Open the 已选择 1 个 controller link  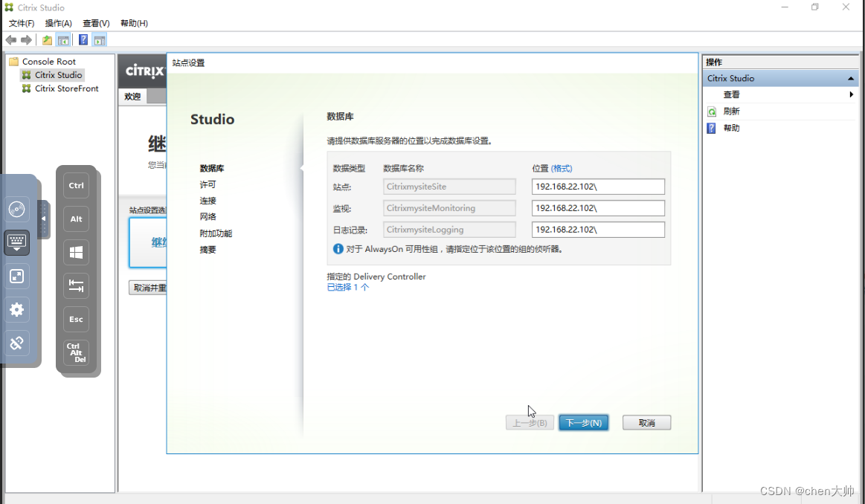pos(348,287)
